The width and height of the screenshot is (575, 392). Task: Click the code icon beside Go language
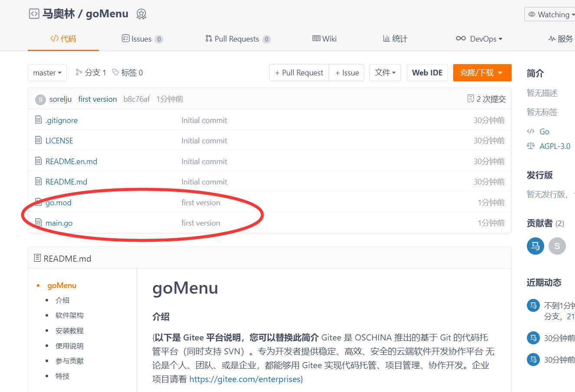coord(531,131)
